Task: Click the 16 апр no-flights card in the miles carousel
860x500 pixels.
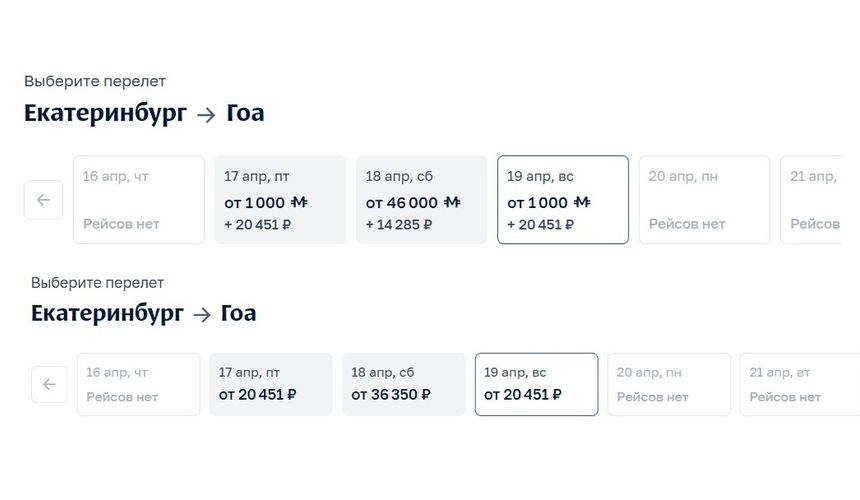Action: (x=139, y=200)
